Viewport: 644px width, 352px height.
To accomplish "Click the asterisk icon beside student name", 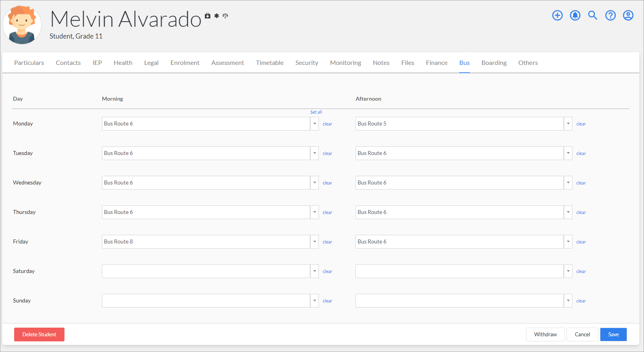I will pos(217,16).
